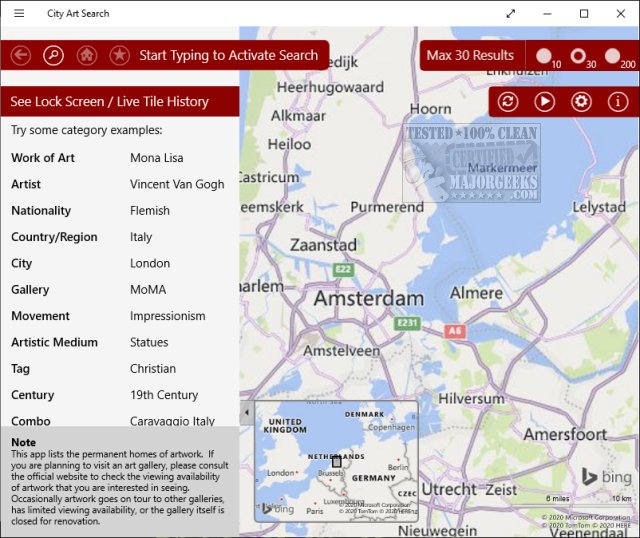Click Zaanstad on the map
This screenshot has width=640, height=538.
(323, 245)
